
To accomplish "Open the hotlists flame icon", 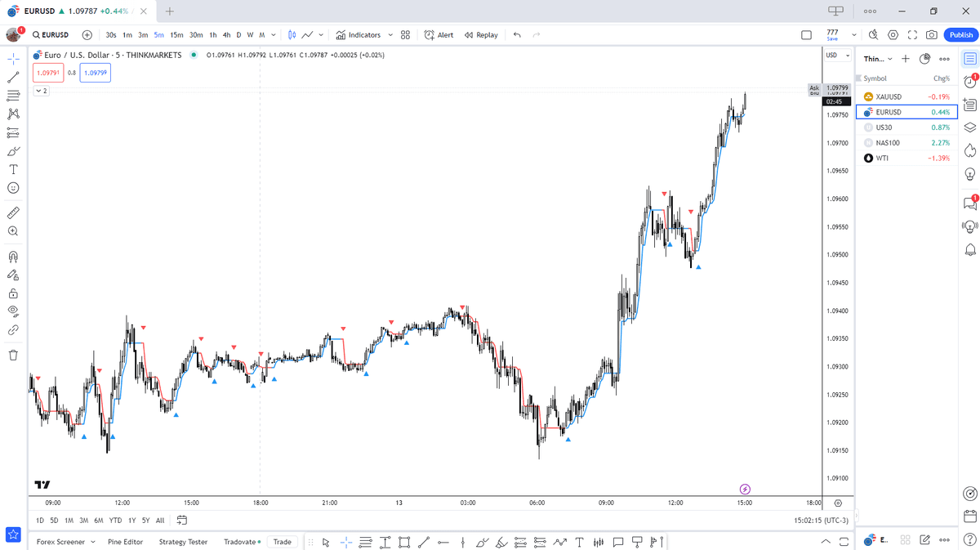I will [970, 150].
